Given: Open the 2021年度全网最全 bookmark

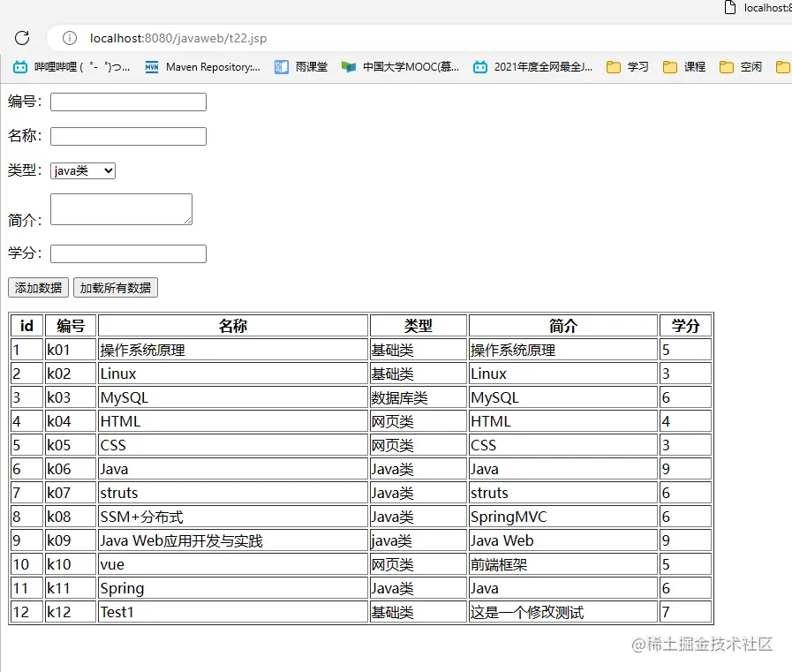Looking at the screenshot, I should pos(533,67).
